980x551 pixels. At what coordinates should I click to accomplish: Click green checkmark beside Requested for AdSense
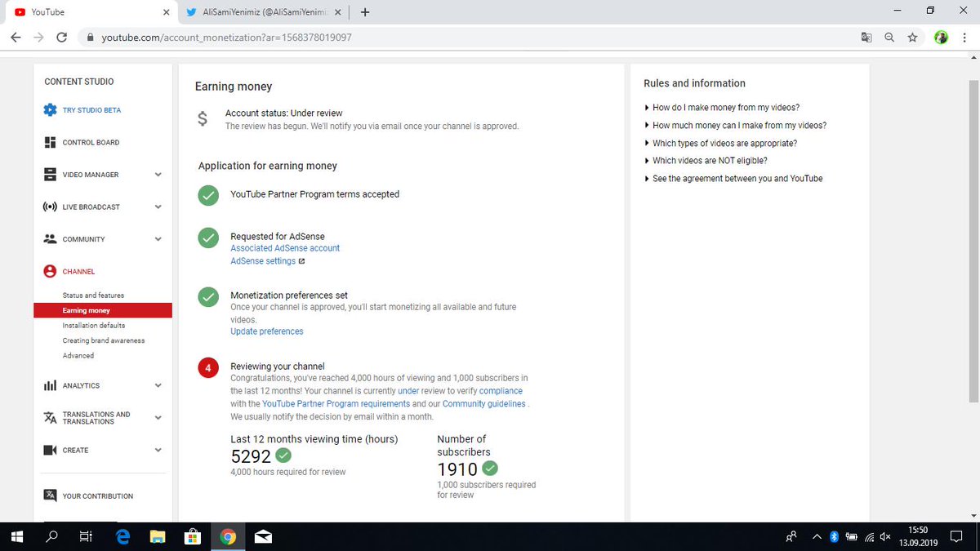[208, 238]
